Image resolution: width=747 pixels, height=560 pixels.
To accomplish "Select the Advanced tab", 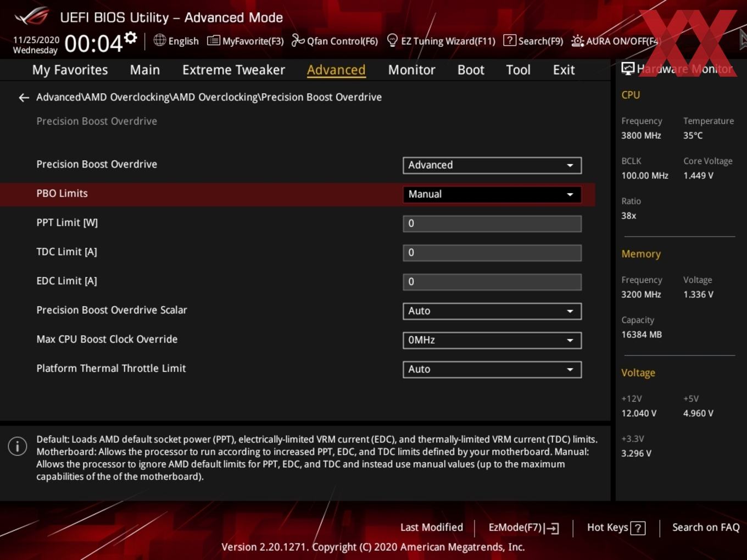I will [336, 70].
